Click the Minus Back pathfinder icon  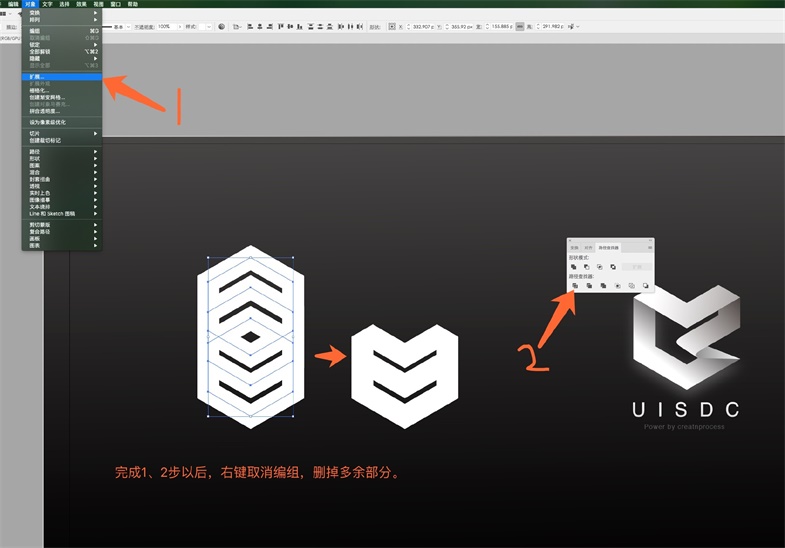646,286
